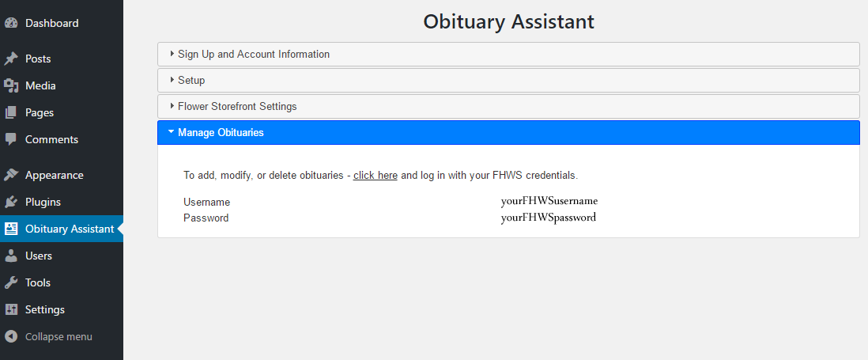Click the Plugins plug icon
The height and width of the screenshot is (360, 868).
(x=11, y=202)
